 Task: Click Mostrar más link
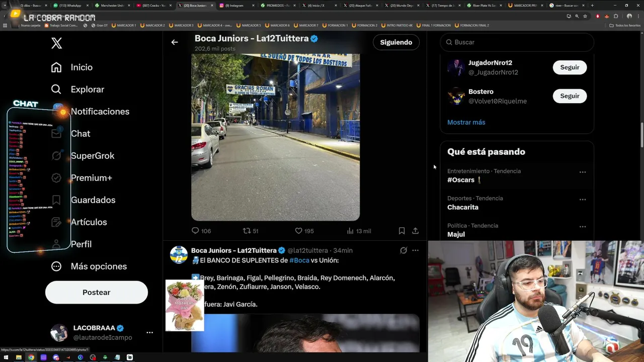tap(466, 122)
